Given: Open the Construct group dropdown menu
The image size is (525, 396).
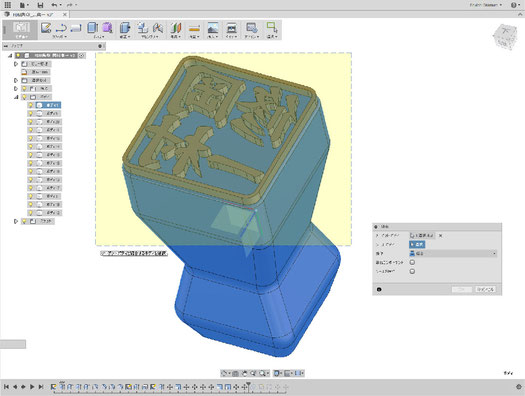Looking at the screenshot, I should (x=176, y=36).
